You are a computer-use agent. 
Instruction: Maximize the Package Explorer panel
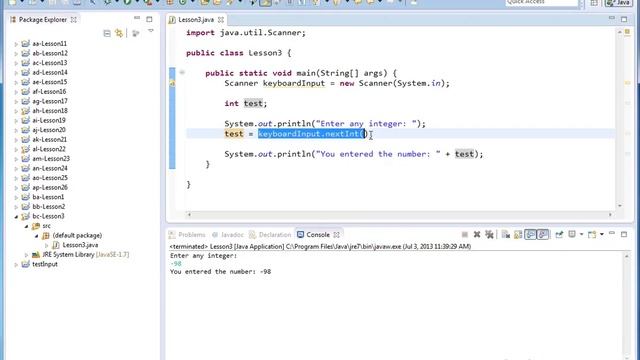[149, 19]
